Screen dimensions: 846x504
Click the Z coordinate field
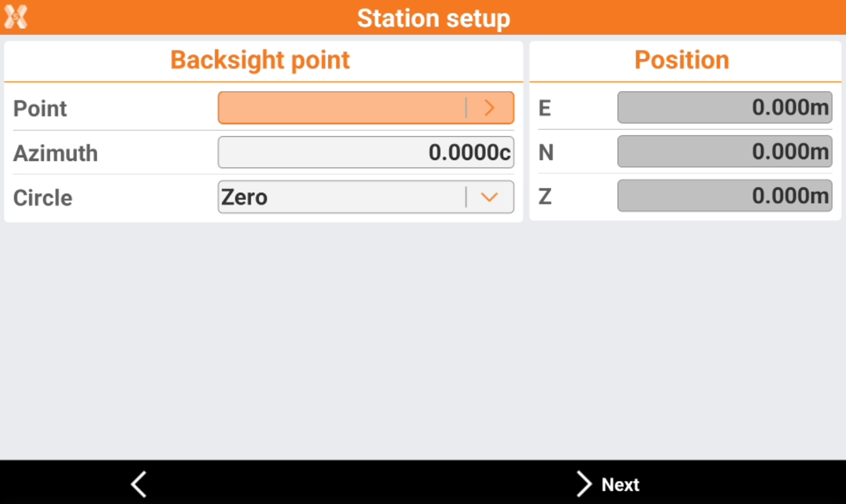click(x=724, y=195)
